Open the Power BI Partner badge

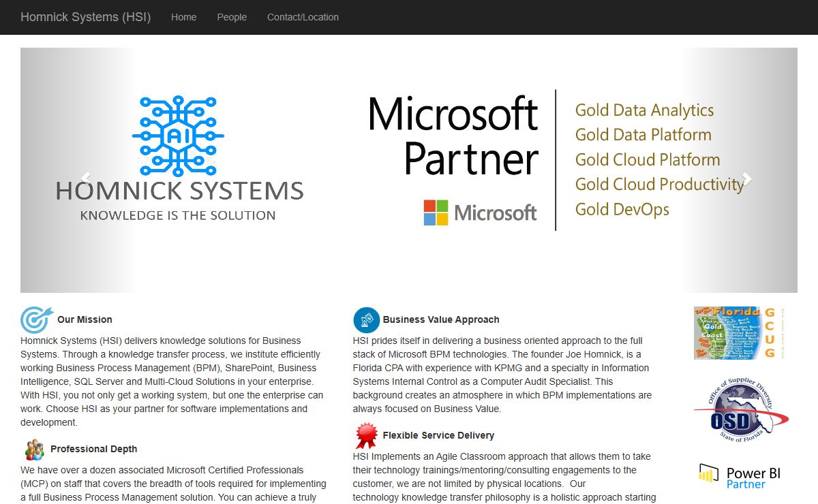740,476
